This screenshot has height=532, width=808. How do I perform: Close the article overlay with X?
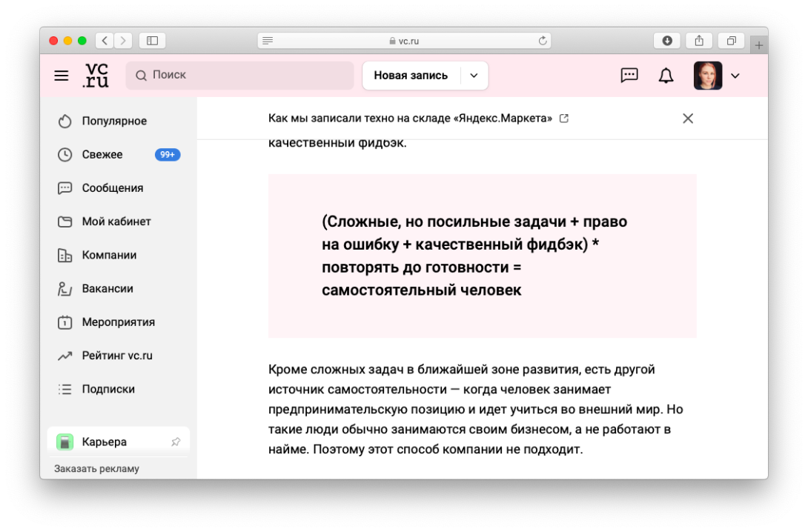pyautogui.click(x=688, y=119)
